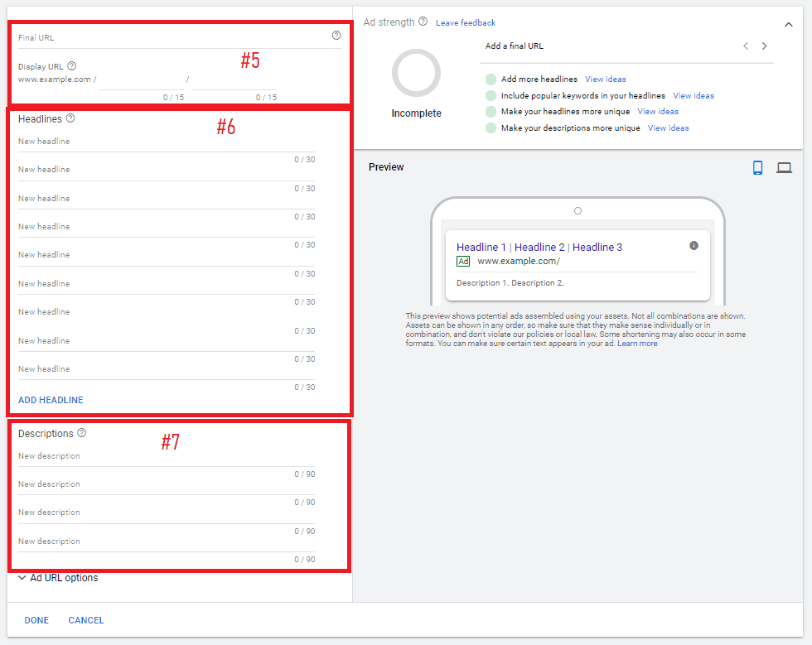Click the Display URL help icon
812x645 pixels.
(x=72, y=65)
